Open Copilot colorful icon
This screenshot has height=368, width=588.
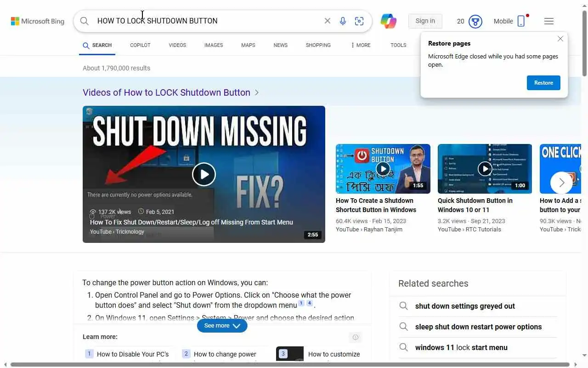389,21
